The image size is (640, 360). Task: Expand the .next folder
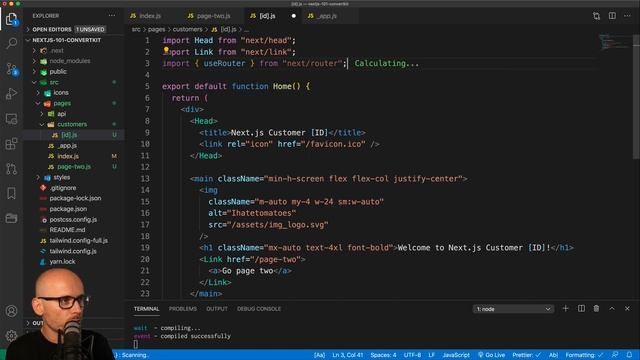point(34,51)
